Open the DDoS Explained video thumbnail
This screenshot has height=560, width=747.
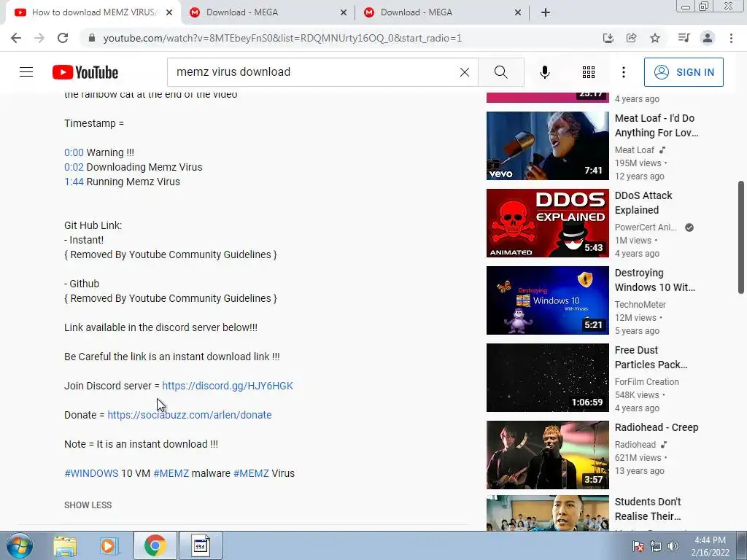tap(547, 223)
